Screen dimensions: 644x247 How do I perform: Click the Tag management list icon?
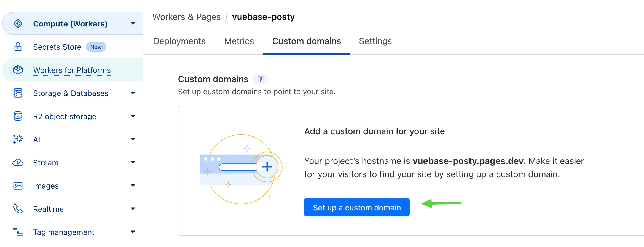point(18,232)
